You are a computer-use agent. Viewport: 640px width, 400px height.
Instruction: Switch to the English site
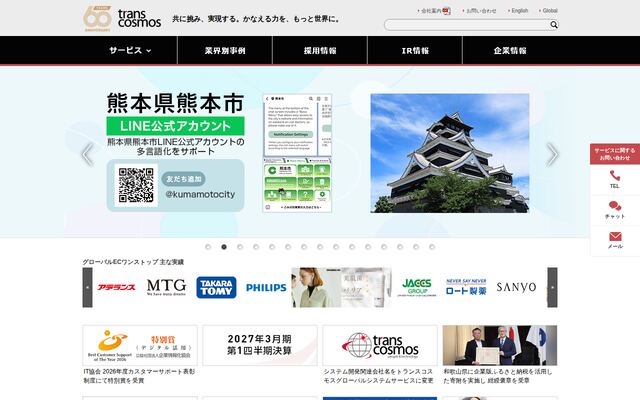pyautogui.click(x=520, y=11)
